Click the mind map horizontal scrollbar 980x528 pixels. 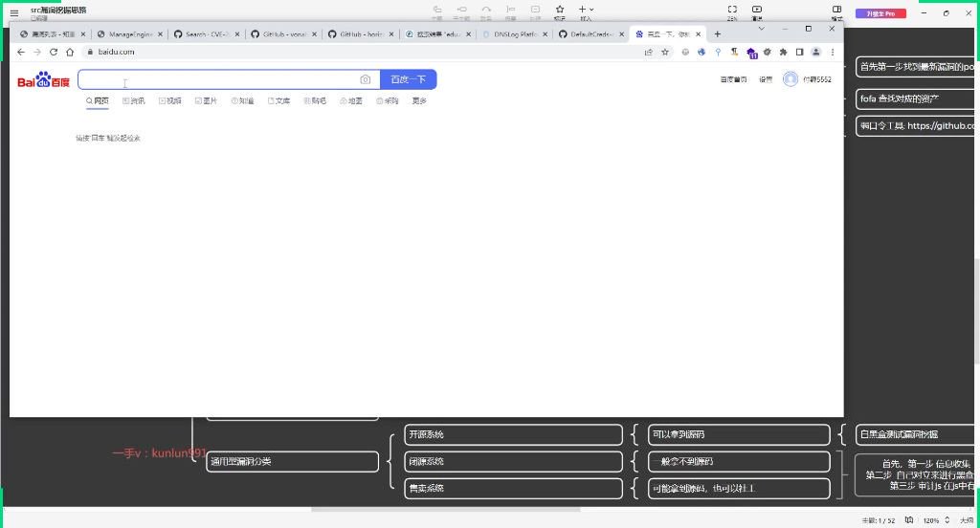[446, 509]
